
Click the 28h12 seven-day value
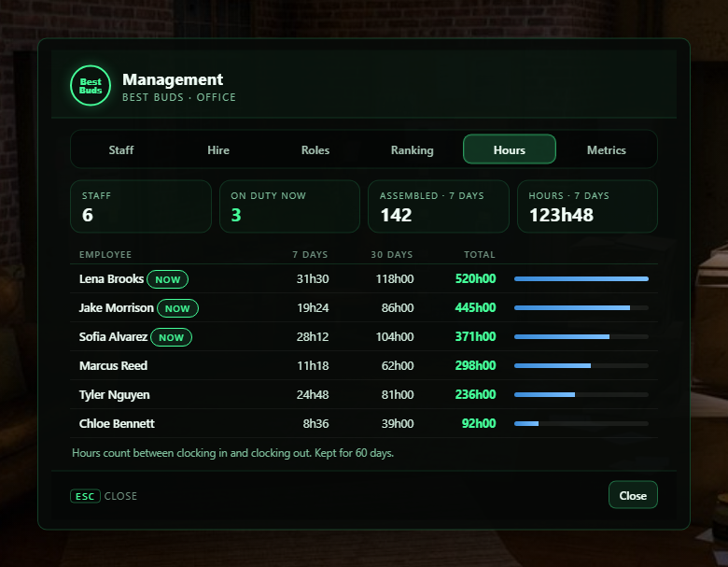click(x=313, y=336)
